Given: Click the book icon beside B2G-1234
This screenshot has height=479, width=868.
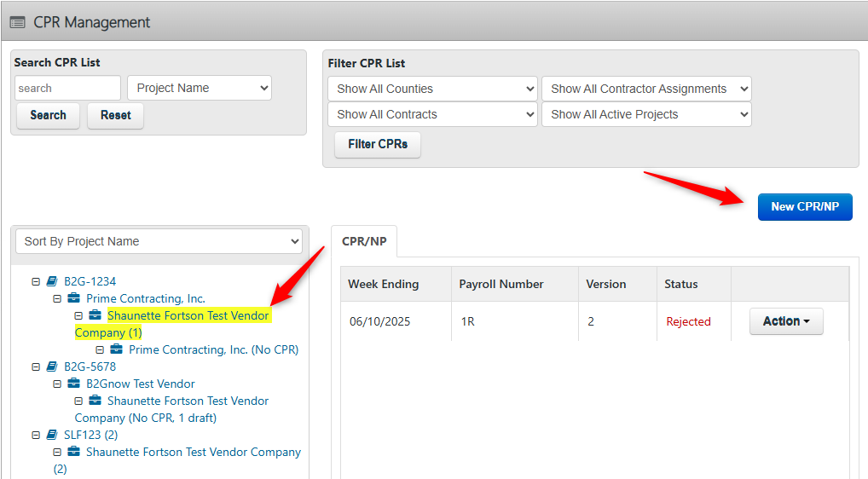Looking at the screenshot, I should (52, 281).
